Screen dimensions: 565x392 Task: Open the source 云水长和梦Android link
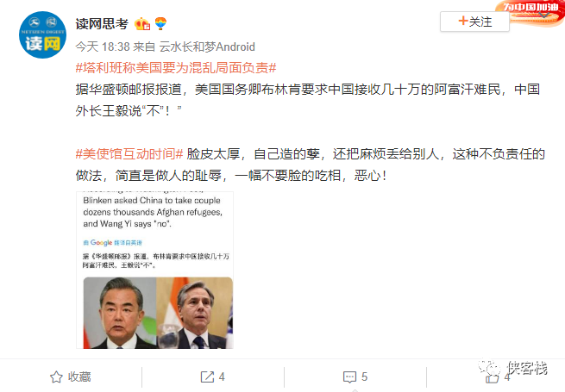[x=207, y=47]
